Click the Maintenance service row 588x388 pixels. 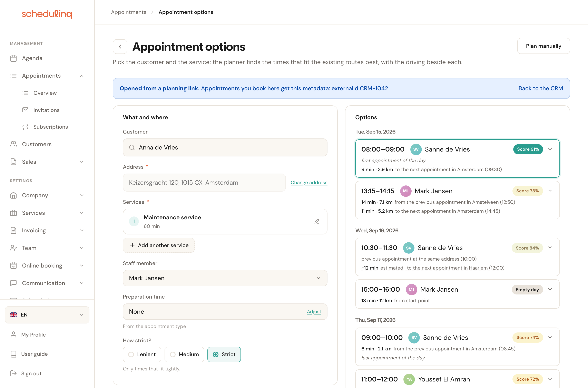[225, 222]
